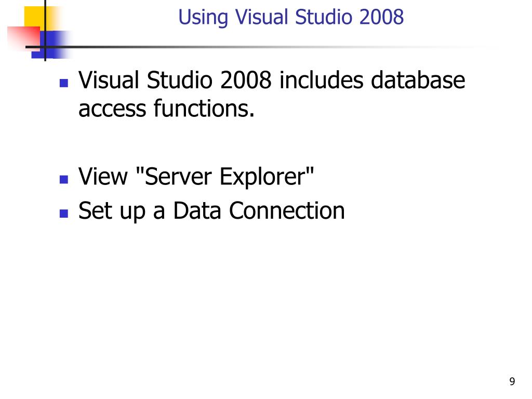Click the word "includes" in the first bullet
Screen dimensions: 532x399
[x=321, y=81]
